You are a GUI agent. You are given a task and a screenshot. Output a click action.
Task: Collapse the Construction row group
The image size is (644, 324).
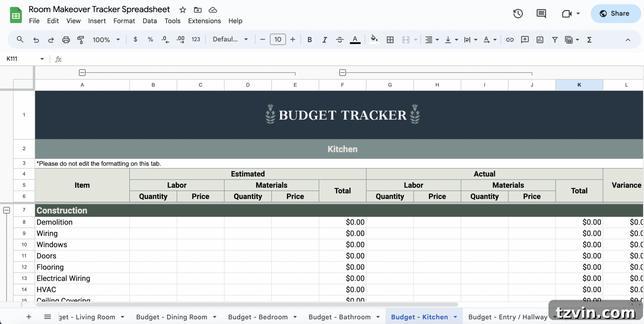pos(7,210)
